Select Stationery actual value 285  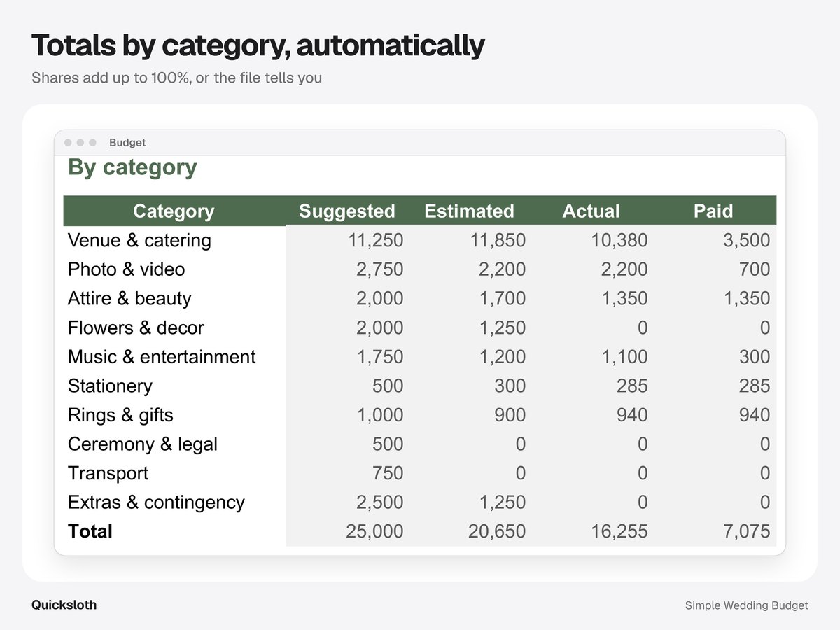[x=632, y=386]
